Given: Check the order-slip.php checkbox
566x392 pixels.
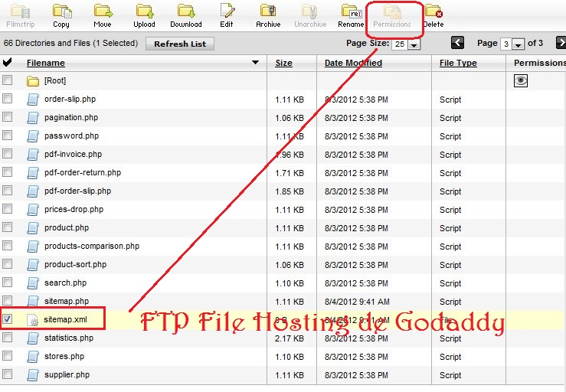Looking at the screenshot, I should (x=7, y=98).
